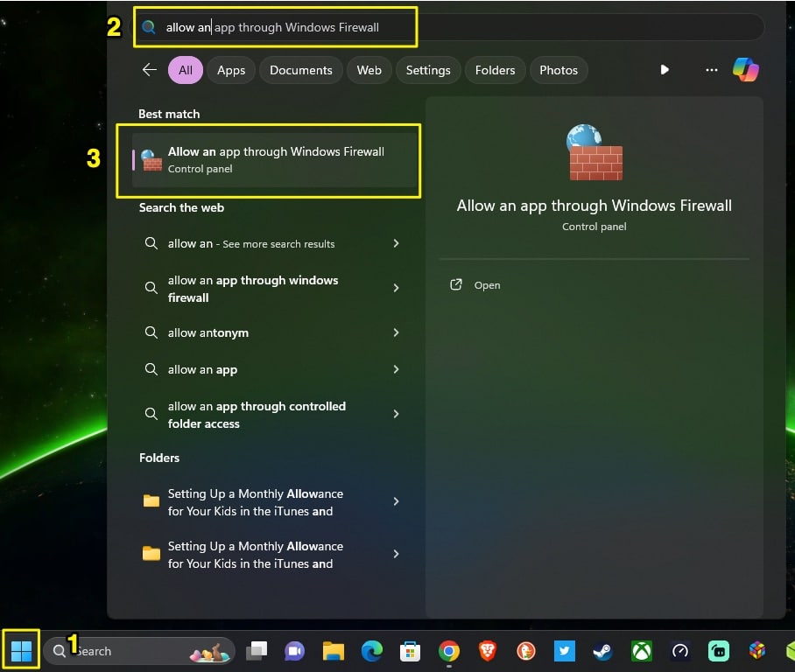Click the Copilot icon in search panel
795x672 pixels.
(746, 69)
